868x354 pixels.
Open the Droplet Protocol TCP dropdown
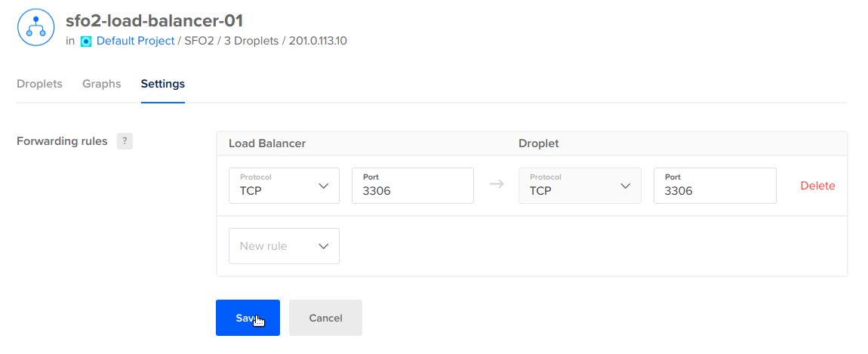coord(580,186)
